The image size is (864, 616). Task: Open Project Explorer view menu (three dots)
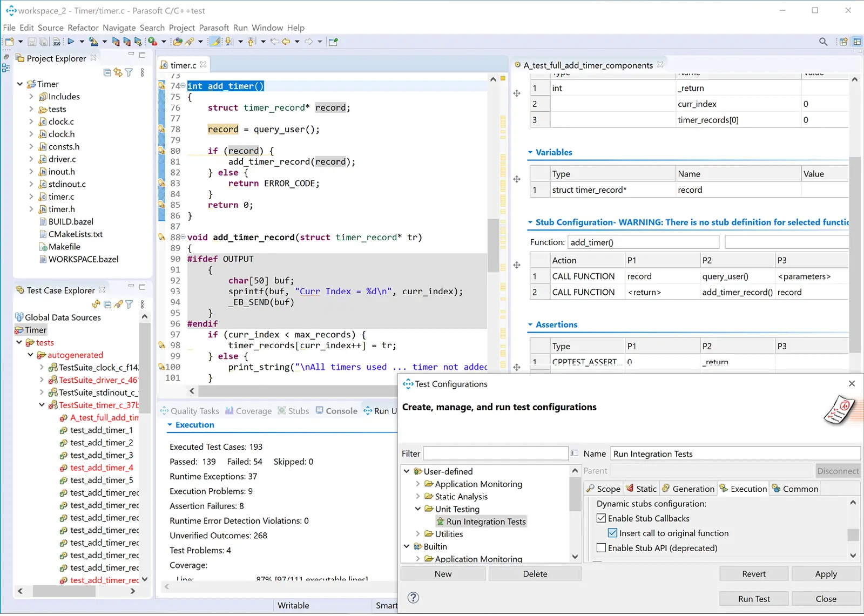click(x=142, y=72)
